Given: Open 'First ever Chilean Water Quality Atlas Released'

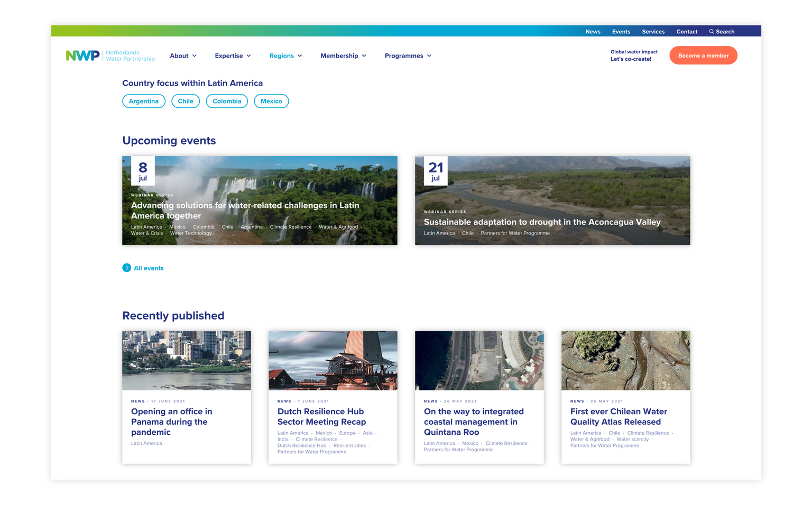Looking at the screenshot, I should pyautogui.click(x=619, y=416).
